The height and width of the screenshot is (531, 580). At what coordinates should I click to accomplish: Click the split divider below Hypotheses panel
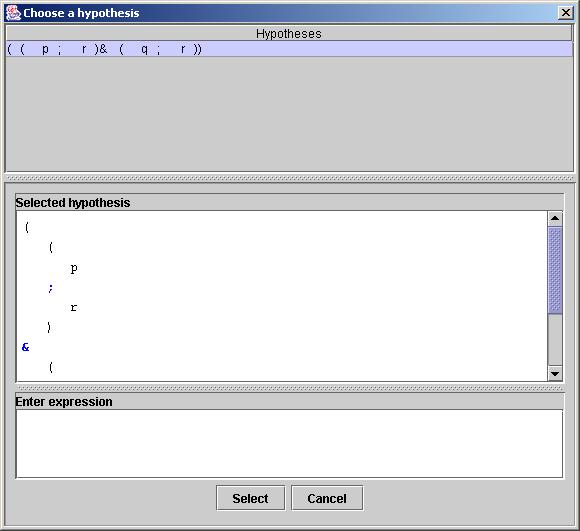[289, 178]
